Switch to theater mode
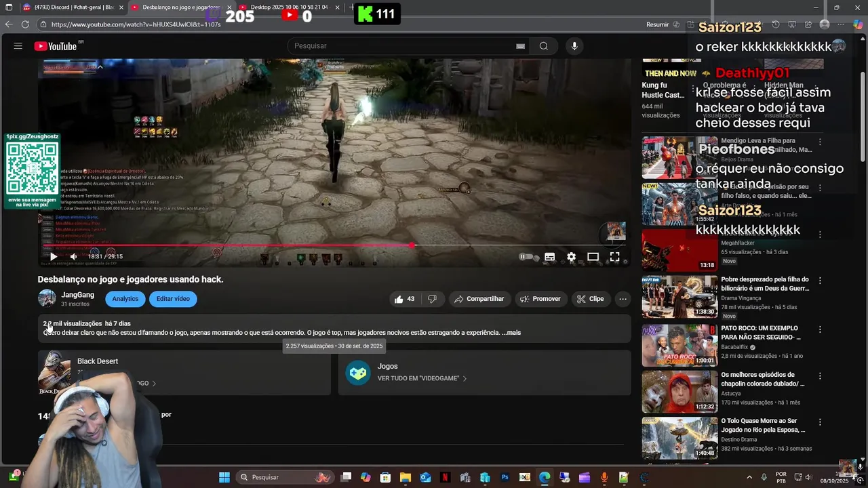The image size is (868, 488). tap(593, 257)
